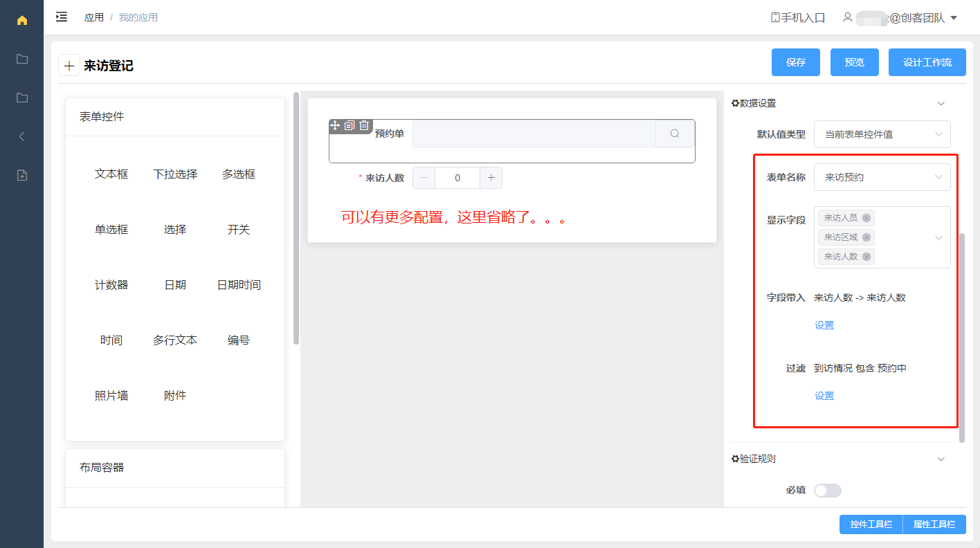Select the 开关 control
980x548 pixels.
coord(239,230)
